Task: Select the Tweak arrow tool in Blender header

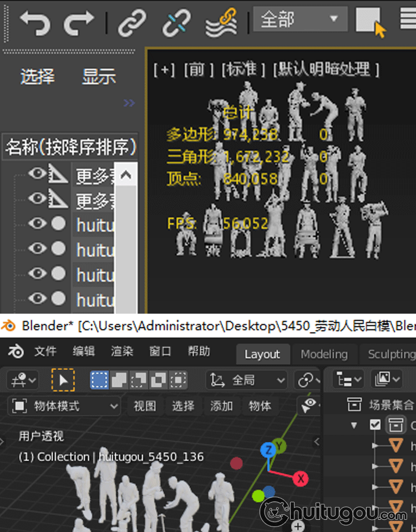Action: [63, 380]
